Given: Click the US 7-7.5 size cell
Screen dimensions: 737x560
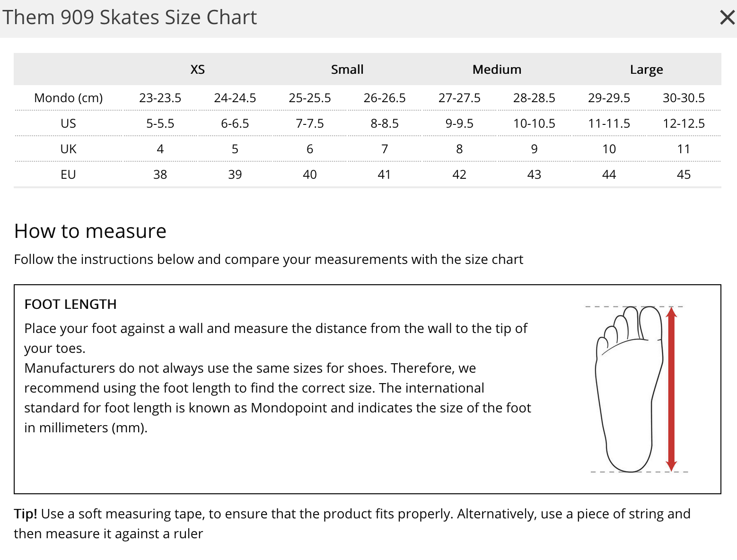Looking at the screenshot, I should tap(310, 123).
